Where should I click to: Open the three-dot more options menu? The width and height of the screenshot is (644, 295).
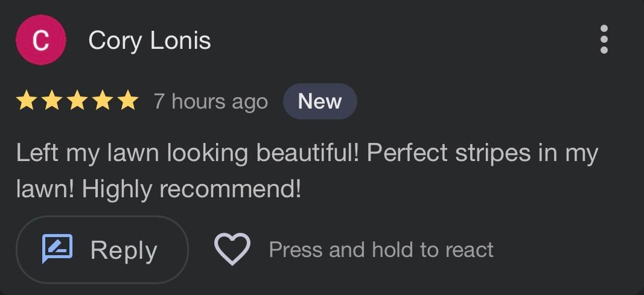pos(604,40)
